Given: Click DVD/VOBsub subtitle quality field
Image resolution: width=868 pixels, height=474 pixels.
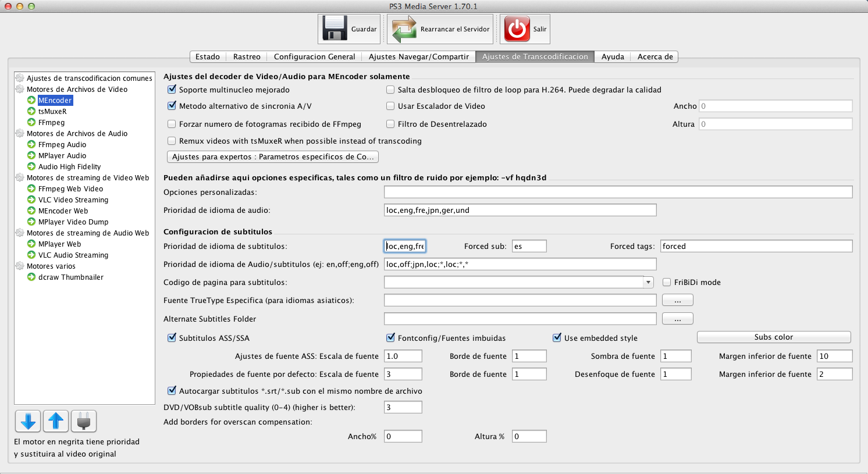Looking at the screenshot, I should (x=403, y=407).
